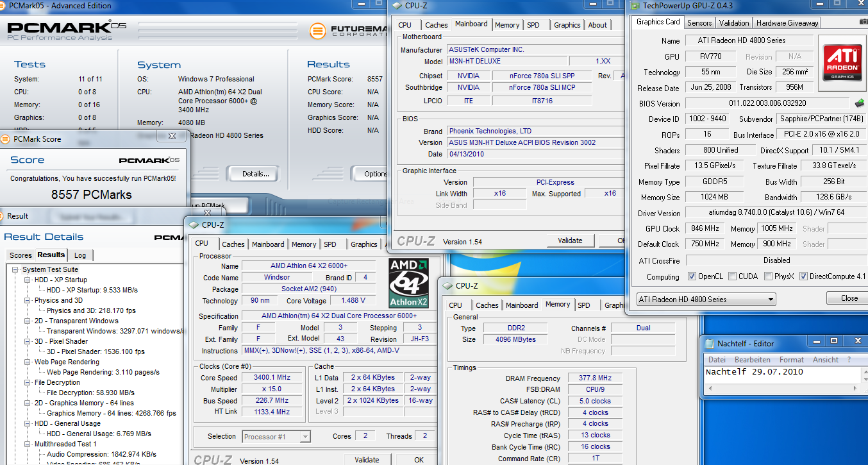This screenshot has height=465, width=868.
Task: Open the Log tab in Result Details
Action: [x=79, y=255]
